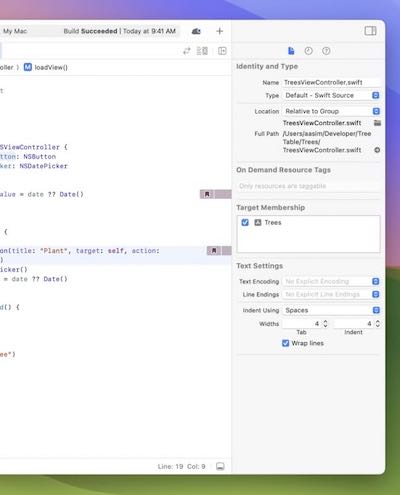Click the Tab width stepper
Screen dimensions: 400x495
point(325,323)
